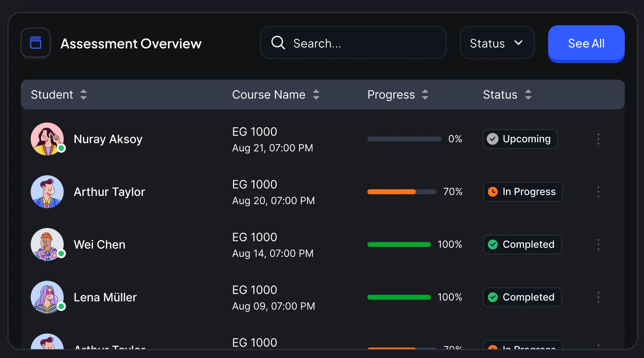Click the Aug 14, 07:00 PM date

click(273, 253)
